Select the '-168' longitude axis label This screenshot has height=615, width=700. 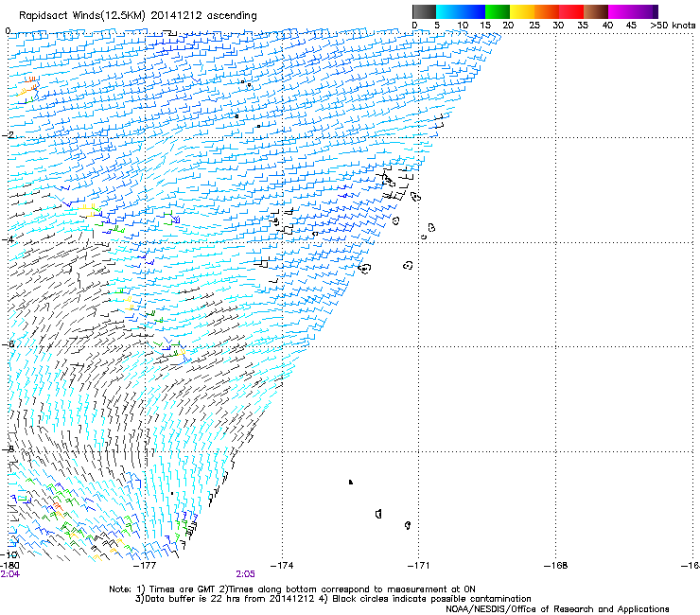pyautogui.click(x=556, y=566)
